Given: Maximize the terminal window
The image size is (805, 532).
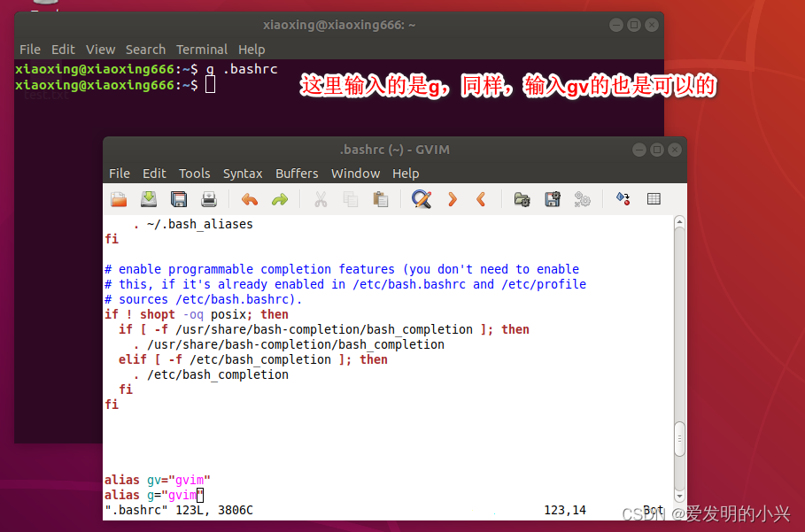Looking at the screenshot, I should pyautogui.click(x=634, y=25).
